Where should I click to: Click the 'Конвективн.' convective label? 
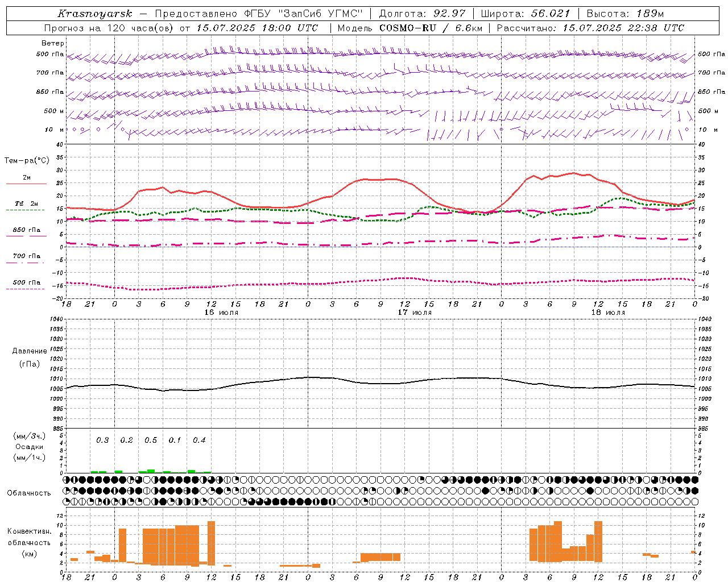pyautogui.click(x=29, y=531)
